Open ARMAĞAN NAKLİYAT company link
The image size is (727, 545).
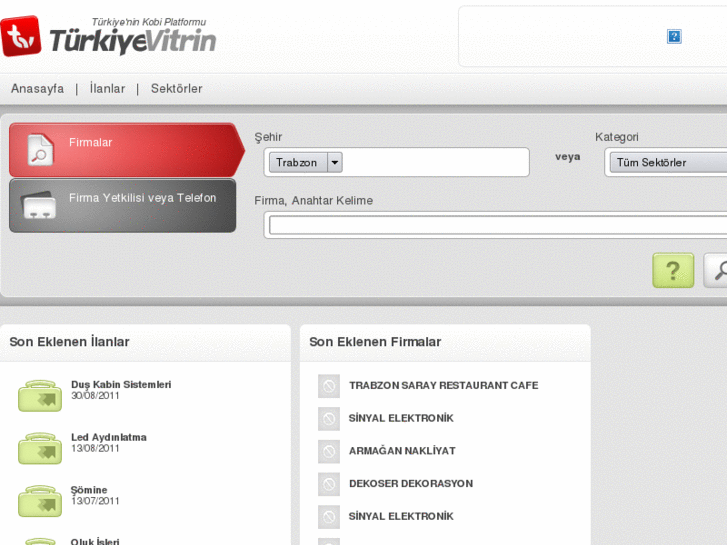402,451
